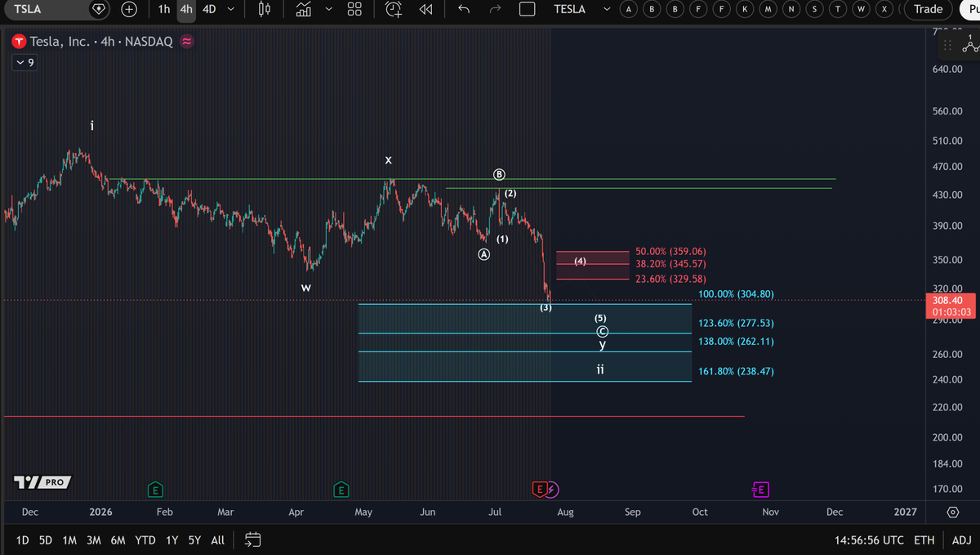Click the purple lightning event marker
Viewport: 980px width, 555px height.
pyautogui.click(x=551, y=490)
